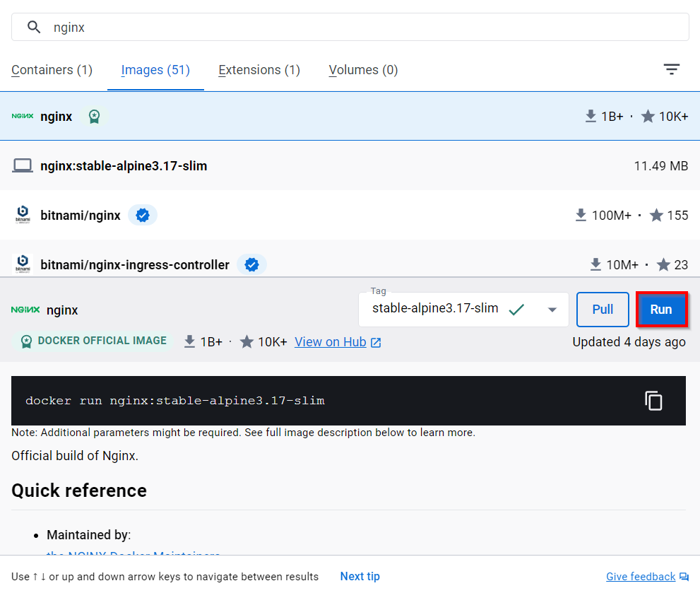Click the Tag dropdown arrow
The image size is (700, 593).
552,310
